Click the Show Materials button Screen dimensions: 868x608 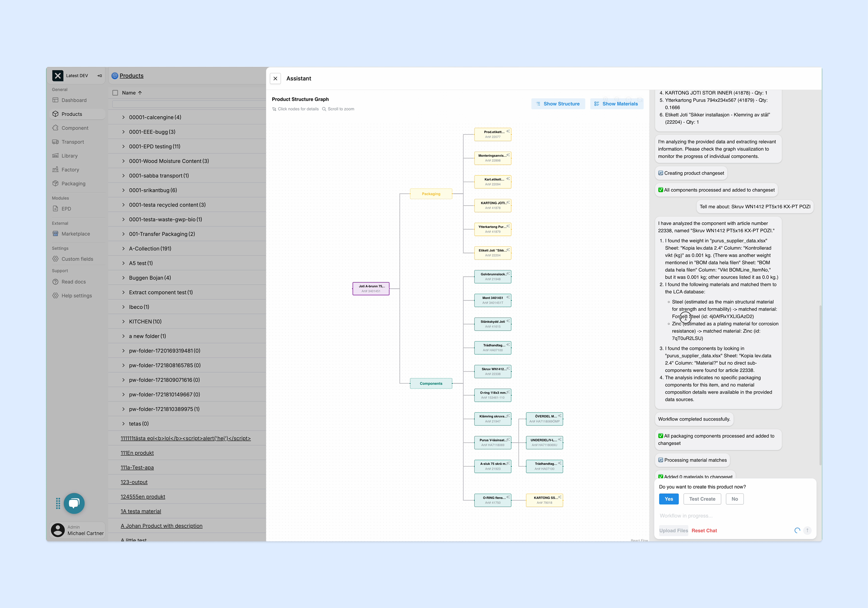pos(617,104)
